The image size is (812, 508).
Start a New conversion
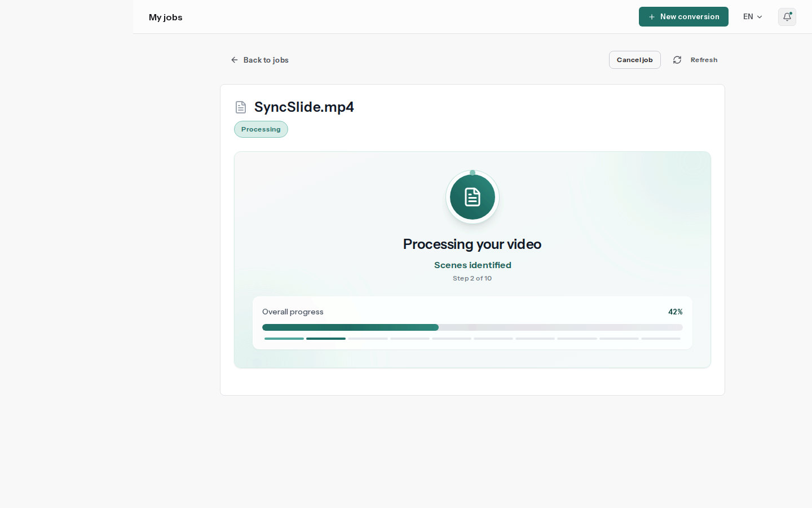[x=683, y=17]
